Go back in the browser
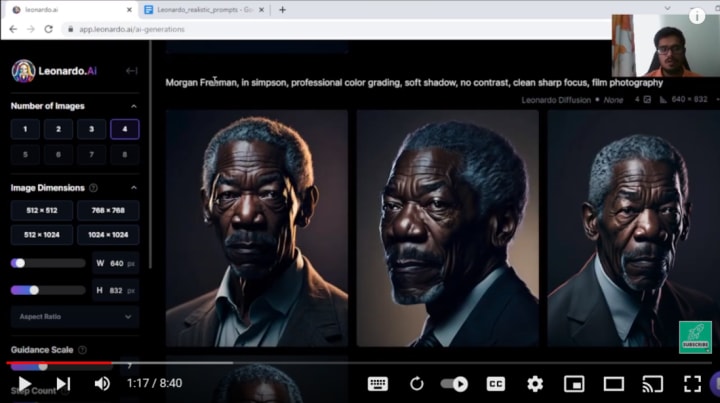 pyautogui.click(x=13, y=29)
